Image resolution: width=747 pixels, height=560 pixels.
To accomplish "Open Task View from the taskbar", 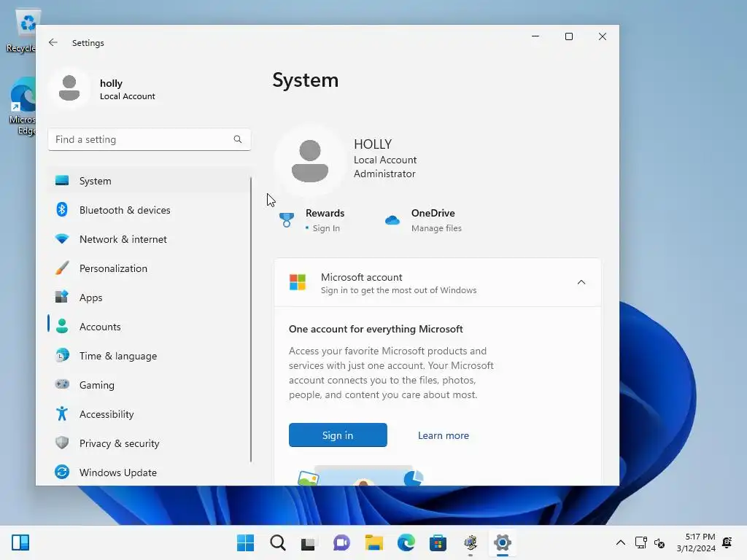I will (309, 542).
